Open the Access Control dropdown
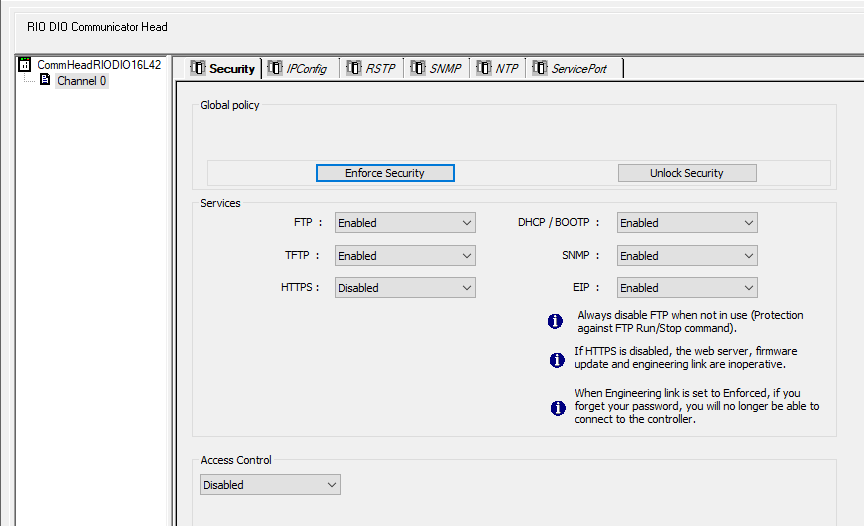This screenshot has width=864, height=526. (x=270, y=485)
